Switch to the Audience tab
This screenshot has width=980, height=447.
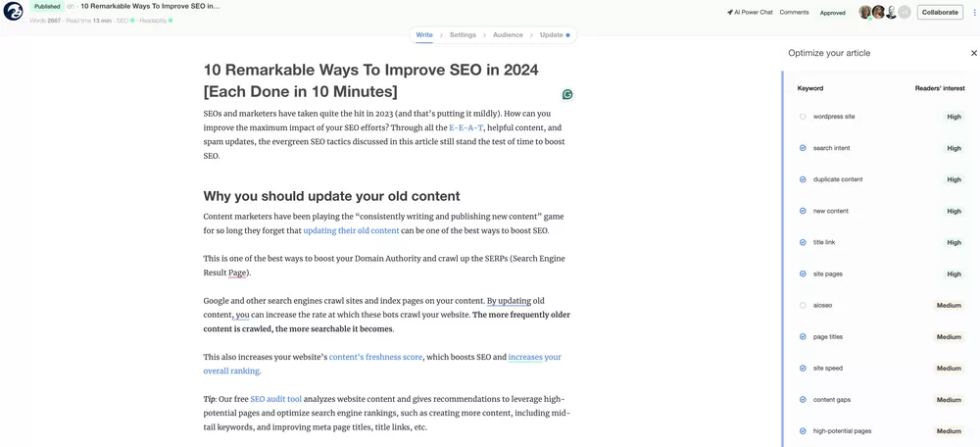click(x=508, y=35)
